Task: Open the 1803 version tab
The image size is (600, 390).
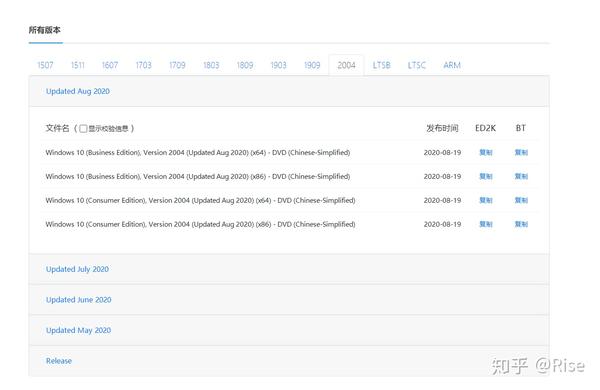Action: point(211,65)
